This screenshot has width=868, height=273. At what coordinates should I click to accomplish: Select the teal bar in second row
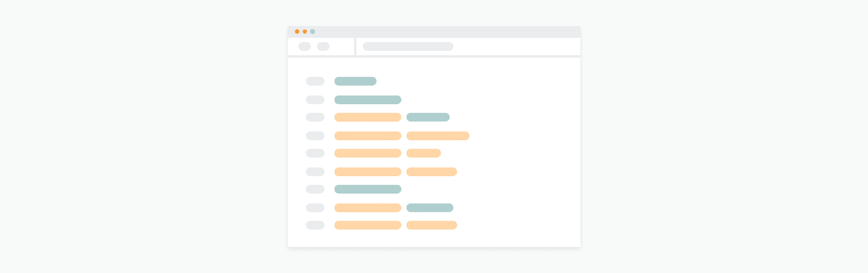pyautogui.click(x=368, y=100)
